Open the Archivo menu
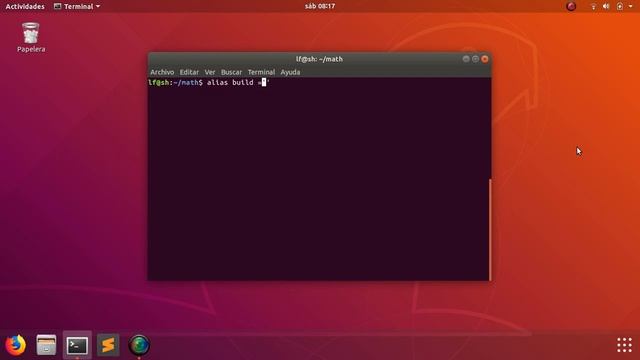This screenshot has width=640, height=360. pyautogui.click(x=162, y=72)
